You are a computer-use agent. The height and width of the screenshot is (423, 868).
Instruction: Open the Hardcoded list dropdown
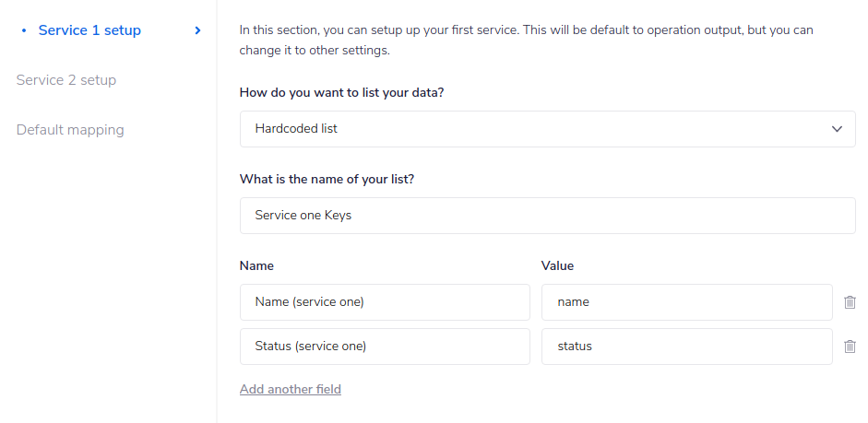click(546, 129)
